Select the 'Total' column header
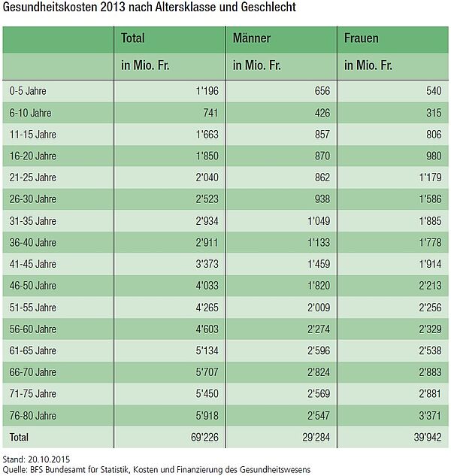Screen dimensions: 451x476 (x=133, y=38)
